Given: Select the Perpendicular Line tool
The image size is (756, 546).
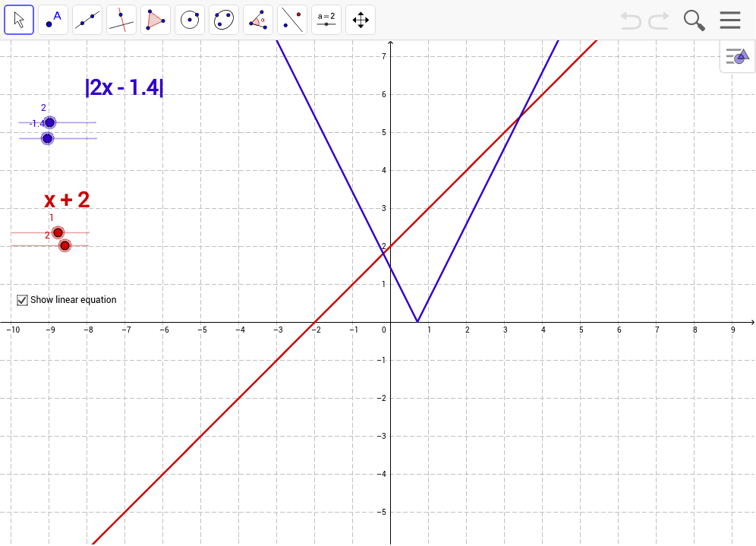Looking at the screenshot, I should click(121, 20).
